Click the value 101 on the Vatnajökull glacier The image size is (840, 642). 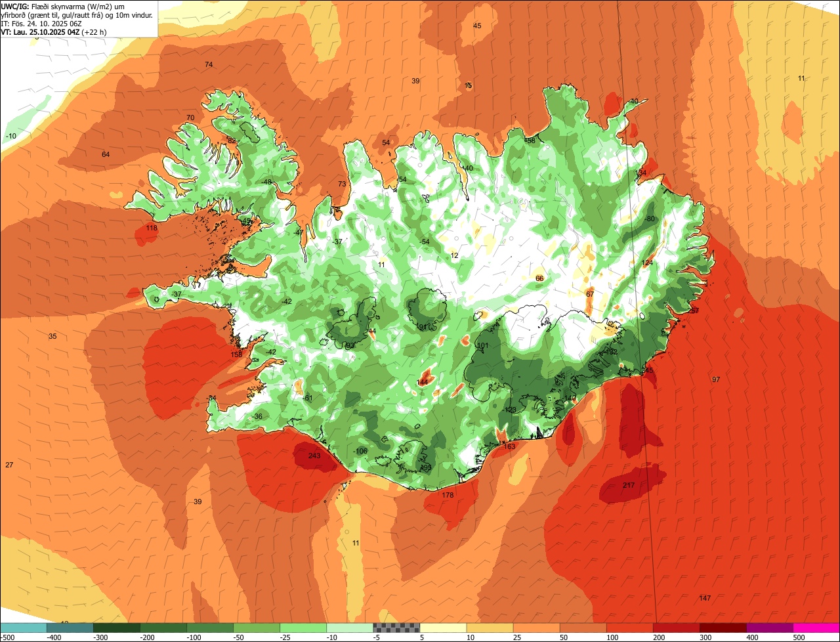tap(484, 345)
